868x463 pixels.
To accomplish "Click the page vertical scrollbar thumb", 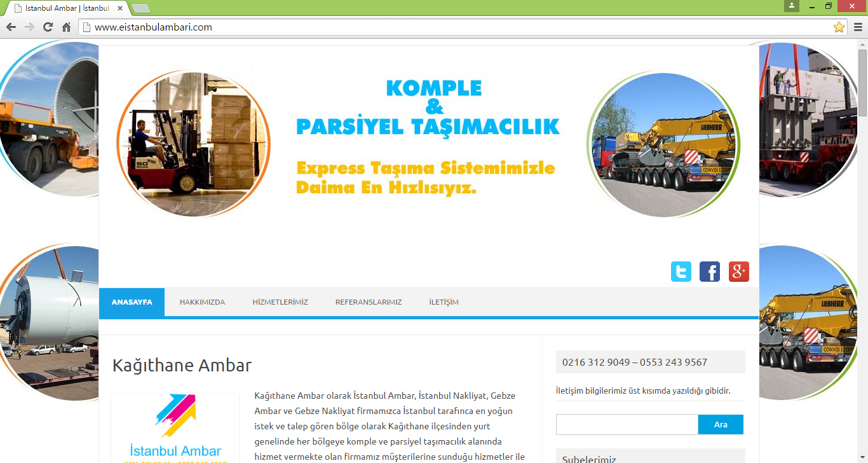I will [862, 83].
